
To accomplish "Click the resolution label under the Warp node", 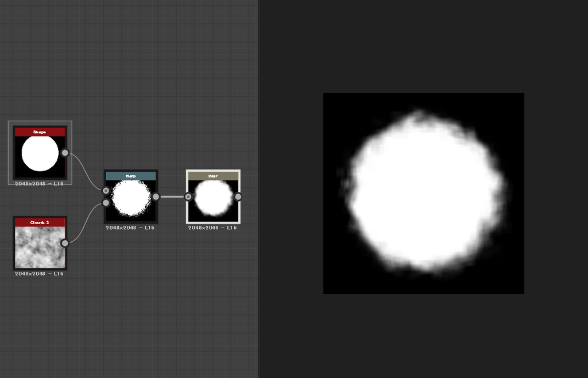I will [x=130, y=227].
